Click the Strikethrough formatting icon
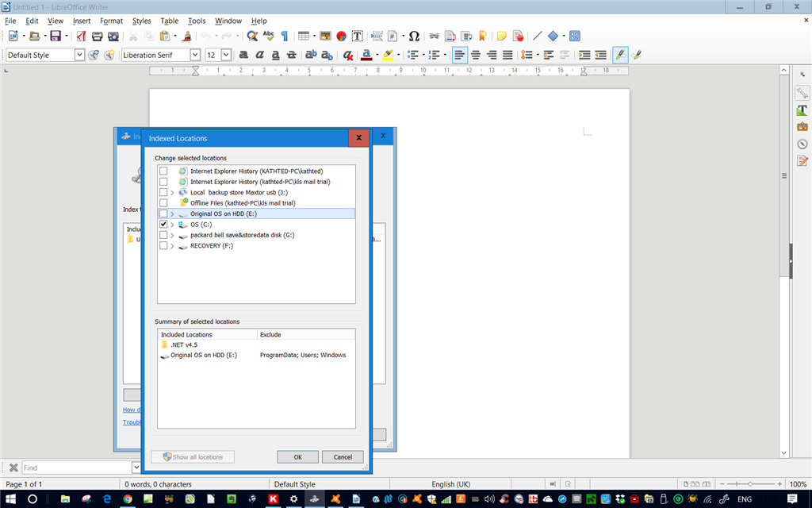812x508 pixels. 292,55
